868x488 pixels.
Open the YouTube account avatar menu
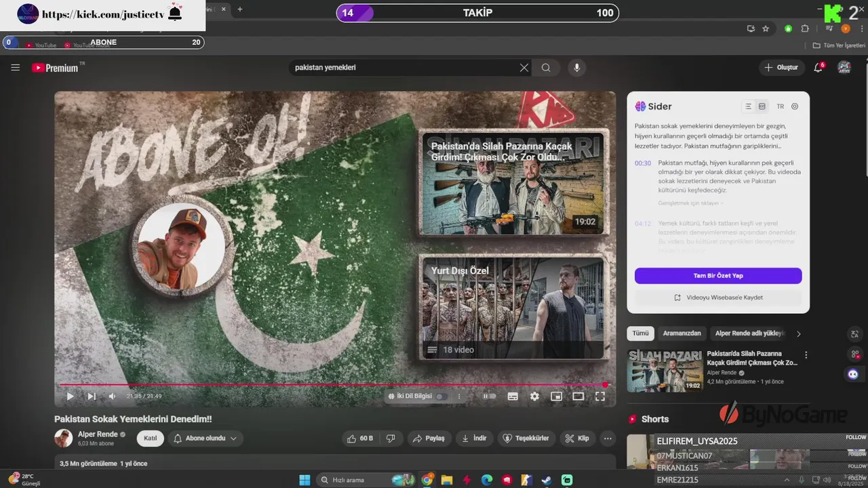(844, 67)
